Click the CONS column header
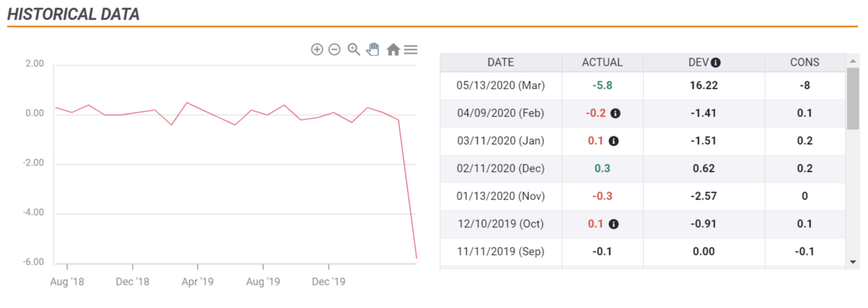 [x=805, y=62]
